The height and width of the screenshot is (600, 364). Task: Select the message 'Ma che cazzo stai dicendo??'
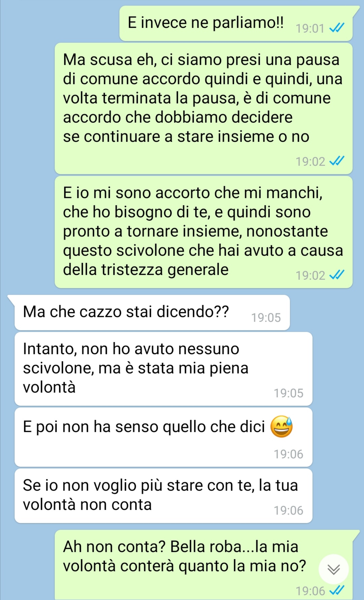point(152,312)
